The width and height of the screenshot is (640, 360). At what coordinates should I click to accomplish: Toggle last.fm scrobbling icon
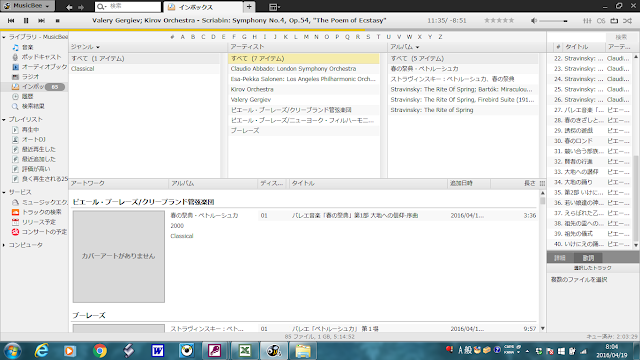pyautogui.click(x=600, y=20)
